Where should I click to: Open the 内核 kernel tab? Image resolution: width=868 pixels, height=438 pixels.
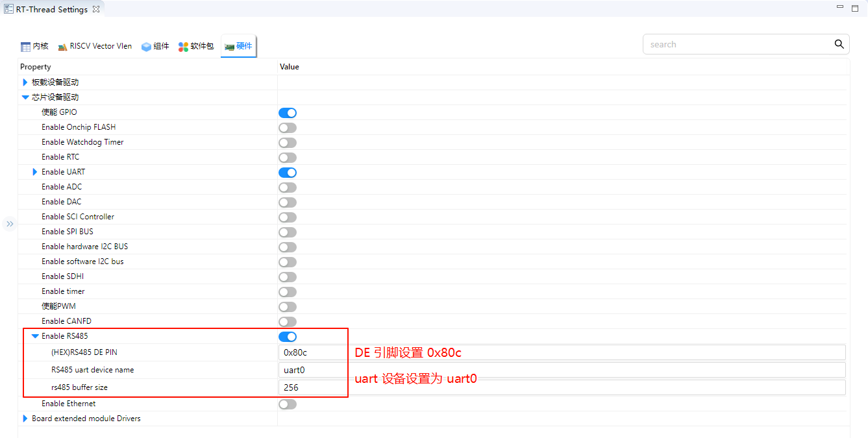pyautogui.click(x=34, y=46)
